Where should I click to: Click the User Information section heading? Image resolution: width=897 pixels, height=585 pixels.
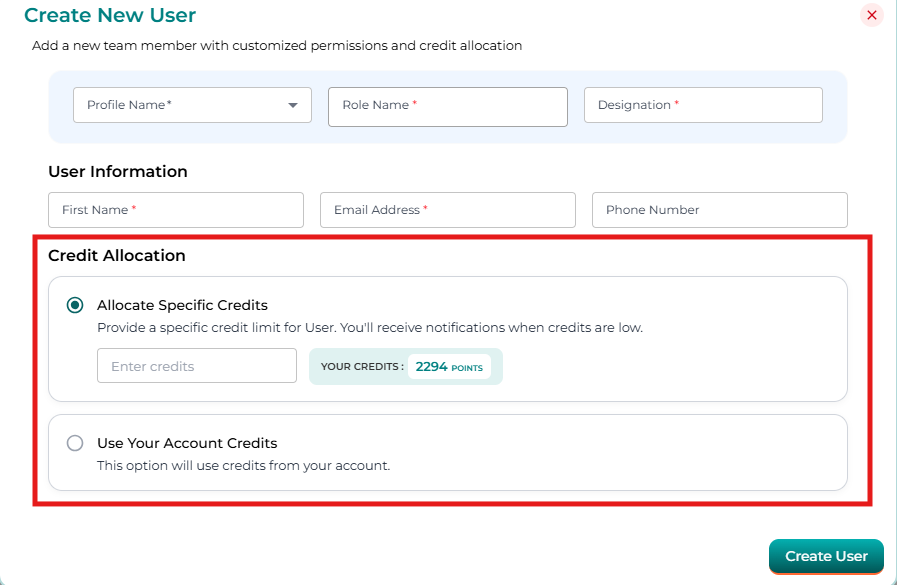(x=118, y=172)
